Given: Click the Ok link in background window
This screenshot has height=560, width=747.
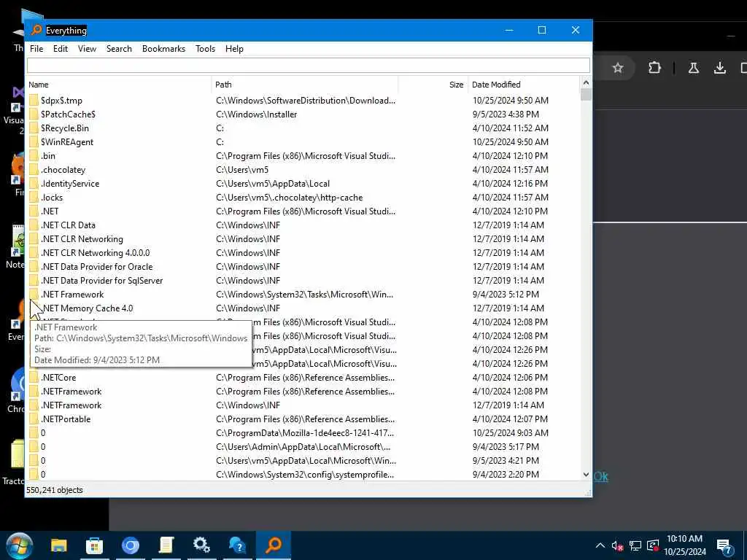Looking at the screenshot, I should (x=601, y=476).
